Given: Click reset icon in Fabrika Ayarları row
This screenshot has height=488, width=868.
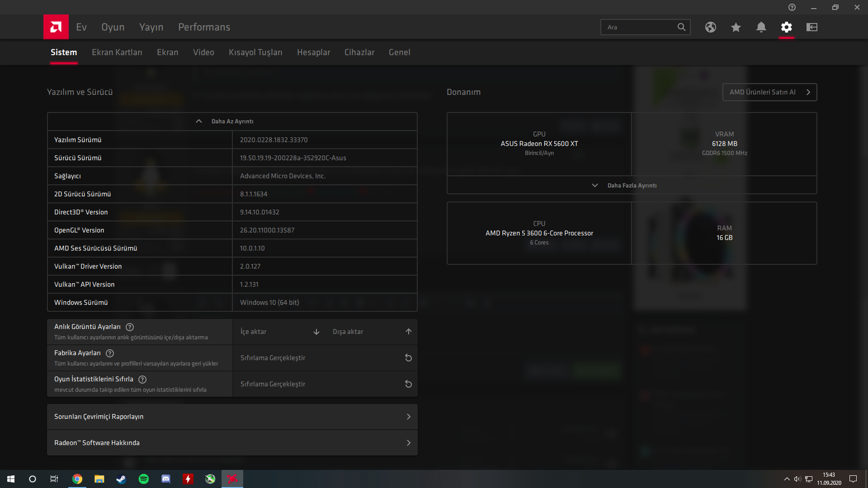Looking at the screenshot, I should 408,358.
